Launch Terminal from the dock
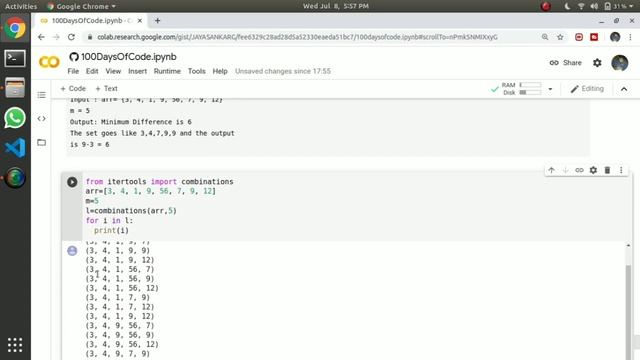Screen dimensions: 640x360 [15, 58]
